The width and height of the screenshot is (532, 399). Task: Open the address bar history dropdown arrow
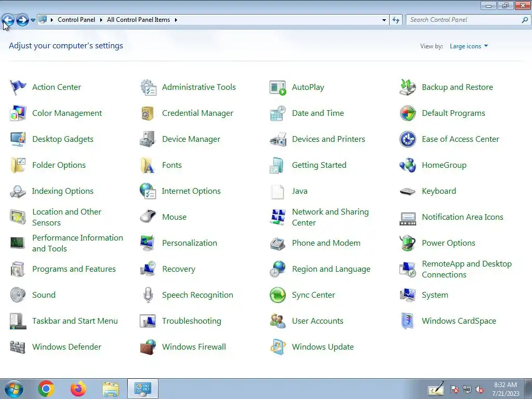(x=384, y=20)
